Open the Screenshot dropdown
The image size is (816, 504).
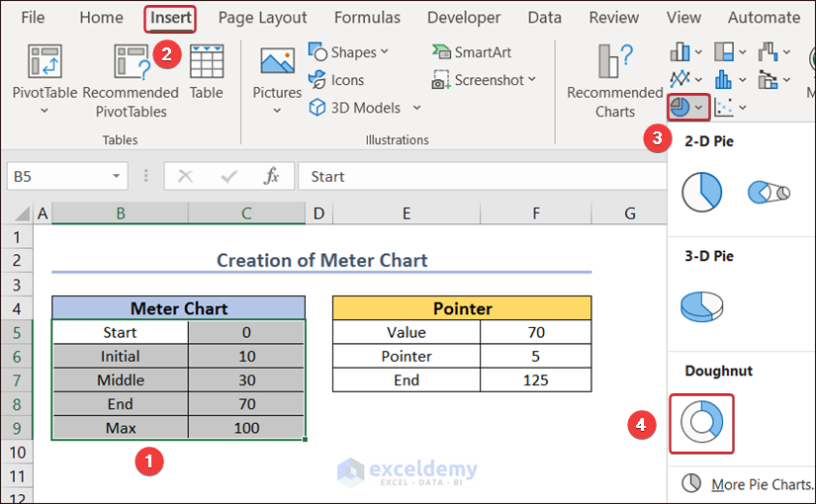tap(484, 80)
